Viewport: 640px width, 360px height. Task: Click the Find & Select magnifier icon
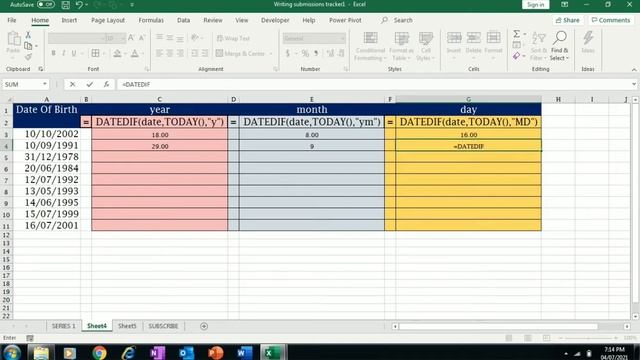pos(560,38)
